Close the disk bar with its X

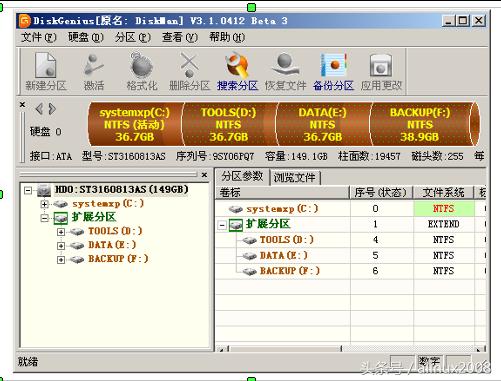[22, 105]
